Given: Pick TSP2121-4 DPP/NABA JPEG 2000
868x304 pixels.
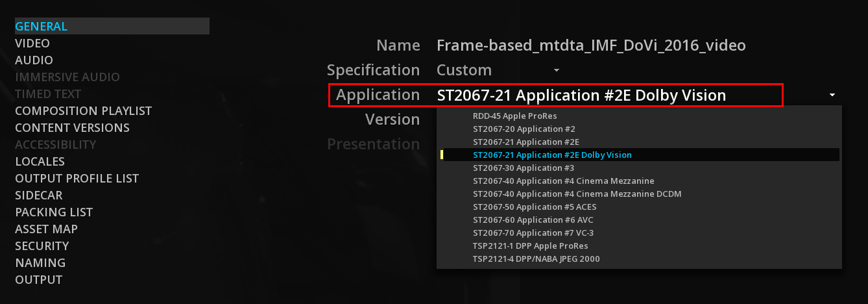Looking at the screenshot, I should pos(536,259).
